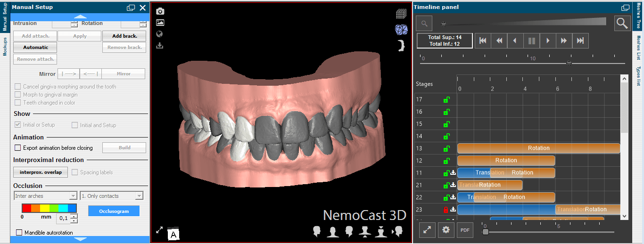644x244 pixels.
Task: Export the timeline with the PDF button
Action: (x=465, y=230)
